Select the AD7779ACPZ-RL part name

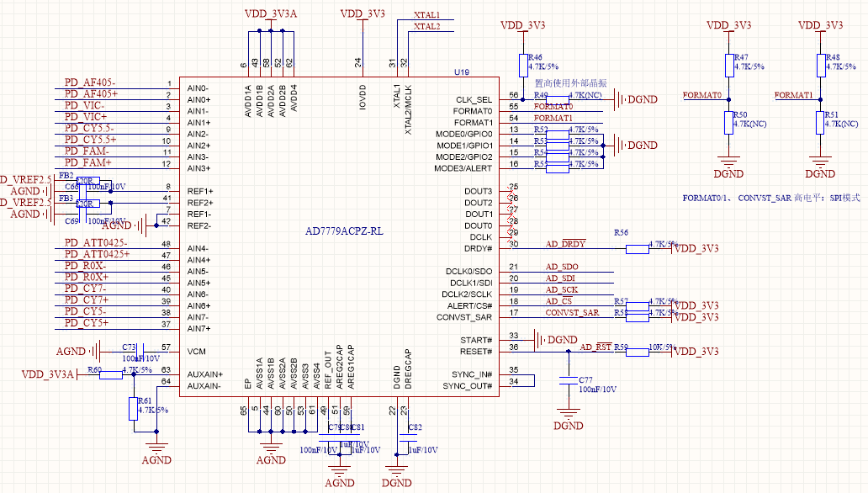344,231
